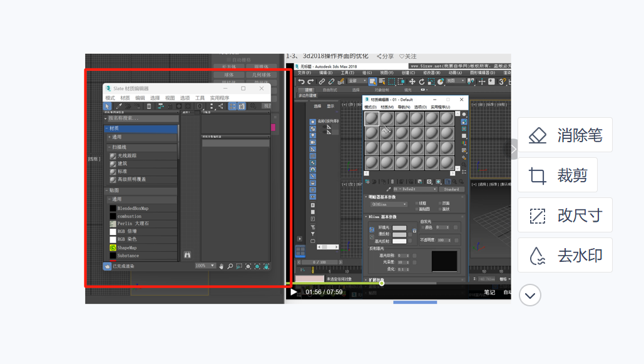Click the pan hand icon in Slate editor
644x364 pixels.
tap(221, 266)
